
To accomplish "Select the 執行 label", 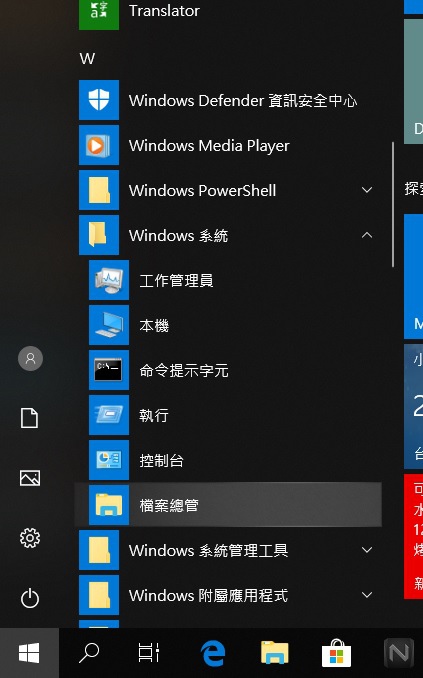I will 154,415.
